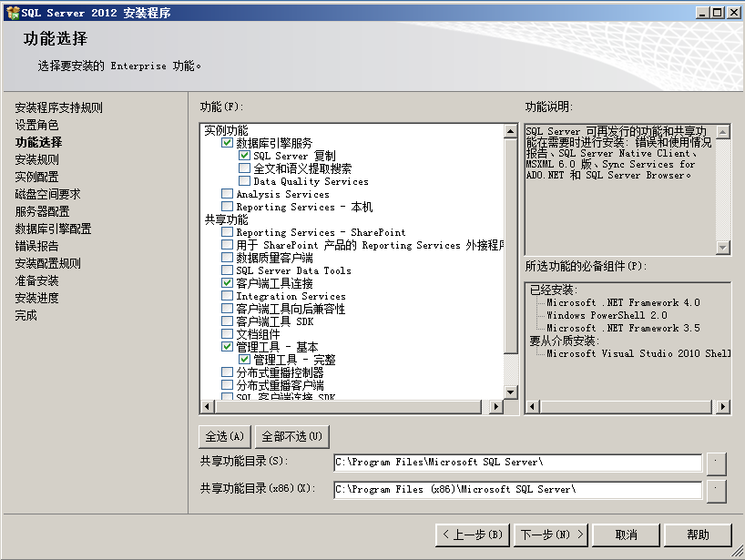Proceed with 下一步(N) button
Image resolution: width=745 pixels, height=560 pixels.
coord(551,535)
